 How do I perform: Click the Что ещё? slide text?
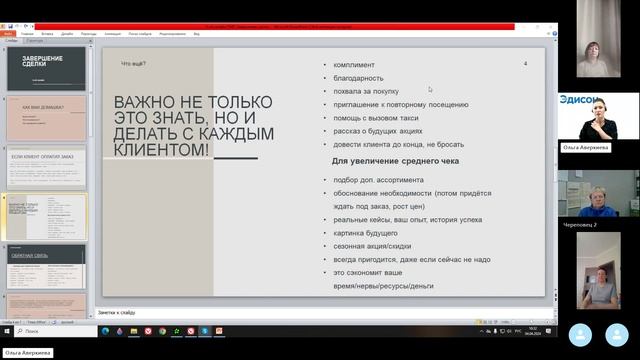click(x=133, y=64)
